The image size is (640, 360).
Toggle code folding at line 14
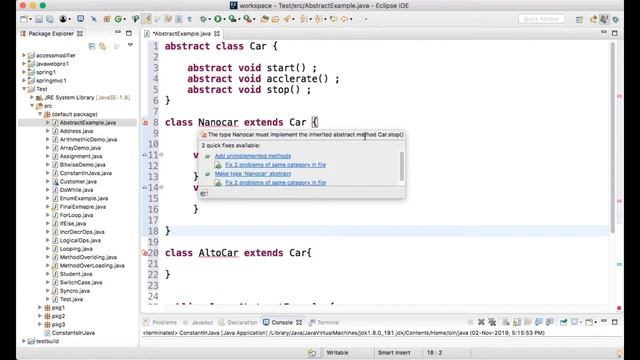162,187
